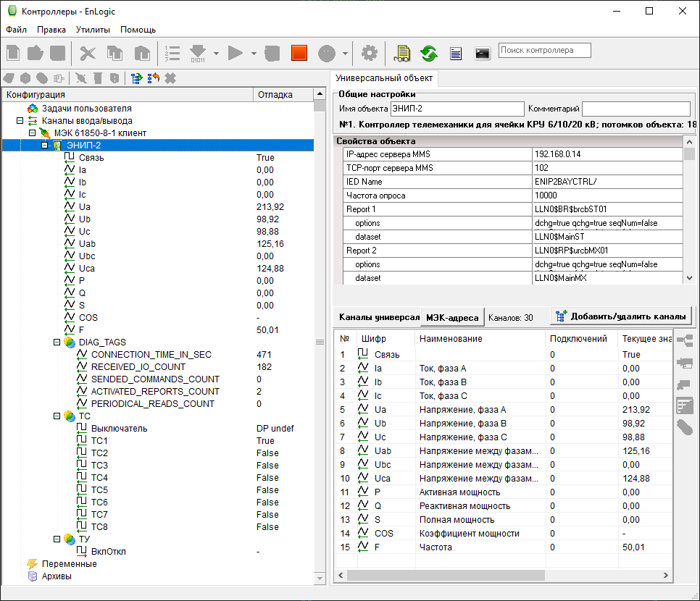Open the Утилиты menu
The image size is (700, 601).
pos(93,30)
